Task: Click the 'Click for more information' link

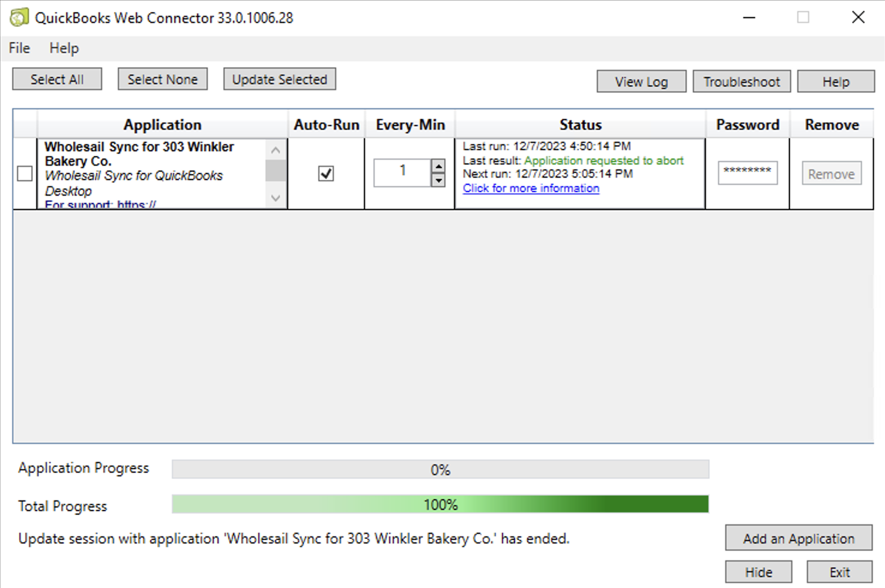Action: pos(531,188)
